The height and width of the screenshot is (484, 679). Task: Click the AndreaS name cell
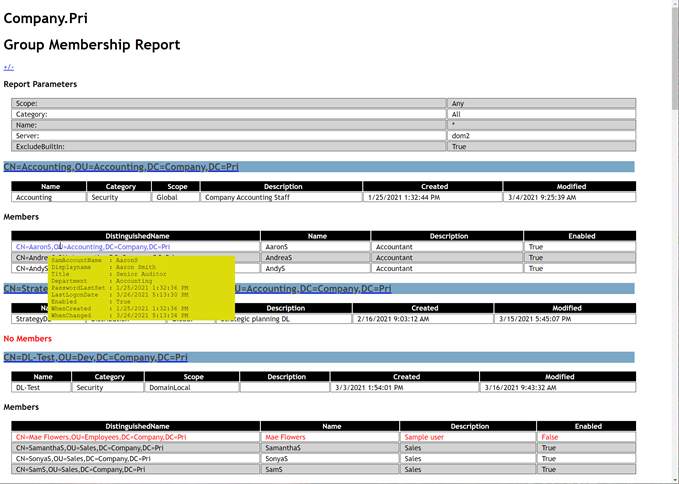coord(315,258)
